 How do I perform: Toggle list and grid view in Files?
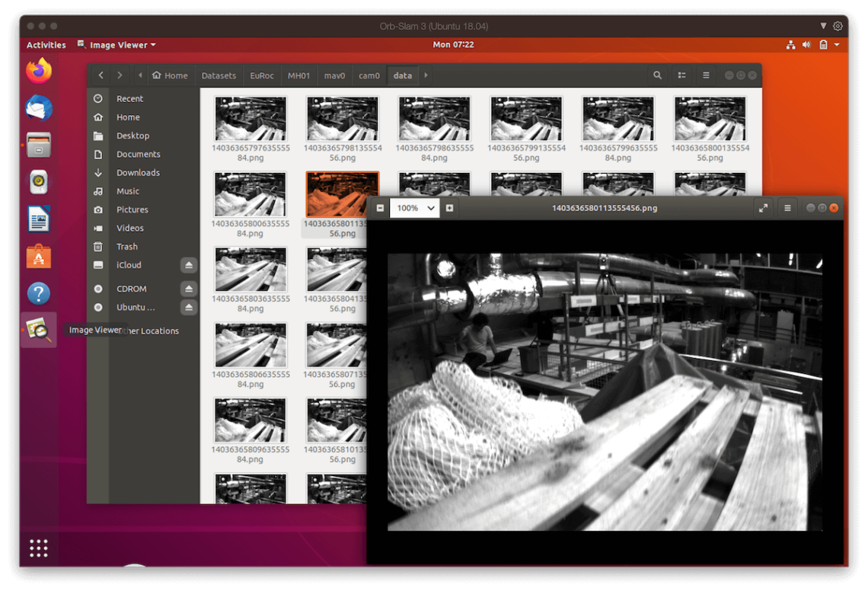coord(682,75)
